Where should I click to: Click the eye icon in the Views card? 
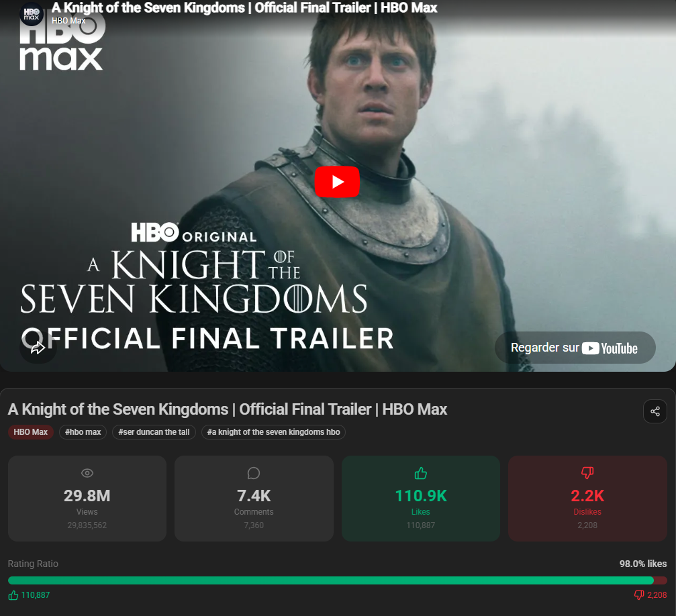point(87,473)
